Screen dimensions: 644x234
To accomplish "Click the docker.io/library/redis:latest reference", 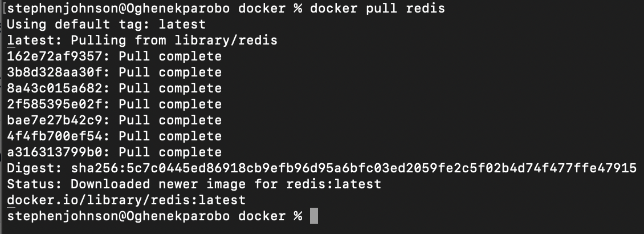I will pyautogui.click(x=126, y=200).
